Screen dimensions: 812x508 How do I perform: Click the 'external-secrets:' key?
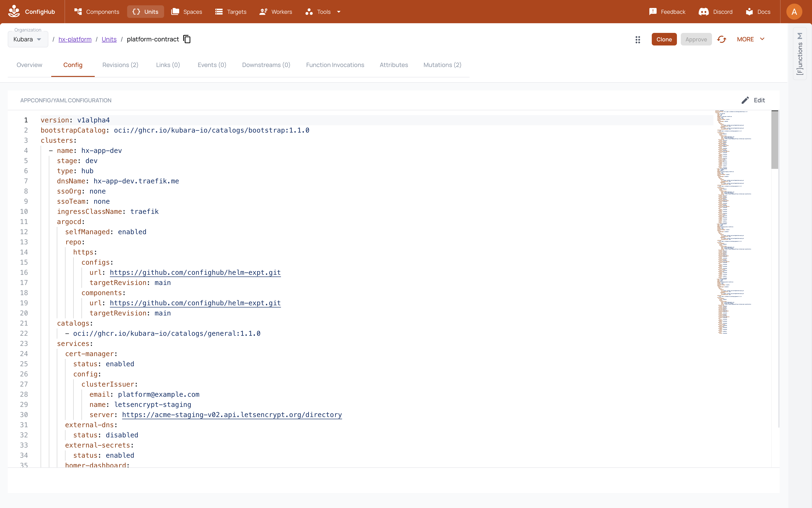pos(99,445)
